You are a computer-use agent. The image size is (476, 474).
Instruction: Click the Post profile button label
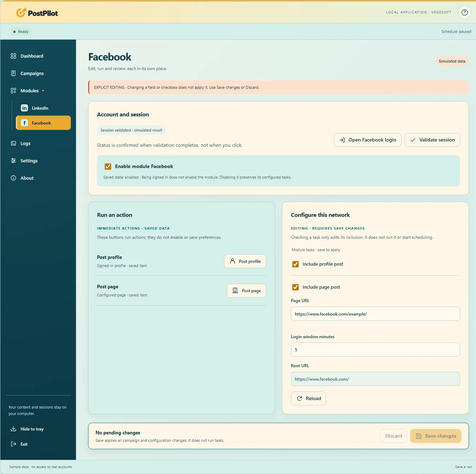250,261
